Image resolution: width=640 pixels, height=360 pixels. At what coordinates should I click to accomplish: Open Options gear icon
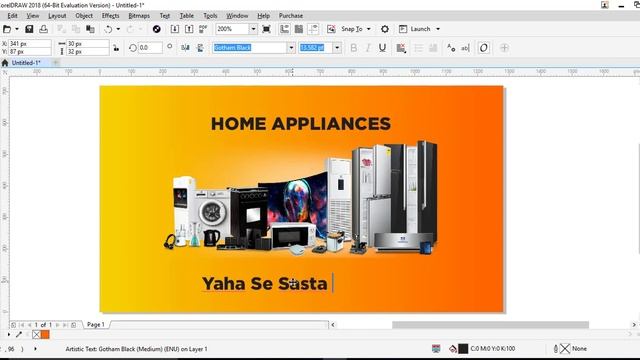[x=384, y=29]
